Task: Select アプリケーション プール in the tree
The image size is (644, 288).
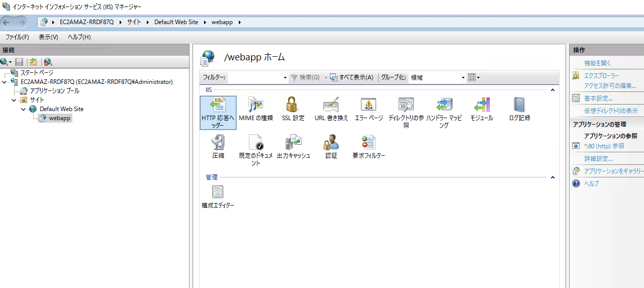Action: pyautogui.click(x=54, y=91)
